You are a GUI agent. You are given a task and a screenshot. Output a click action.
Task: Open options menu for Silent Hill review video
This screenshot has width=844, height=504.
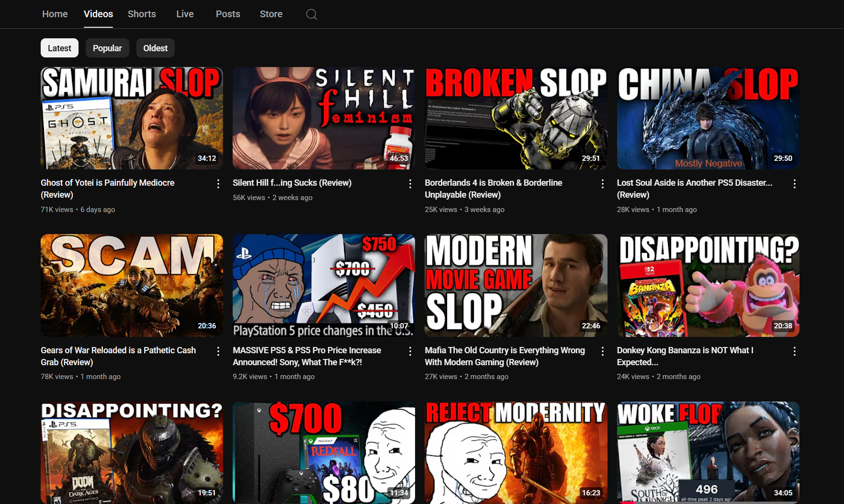point(410,184)
